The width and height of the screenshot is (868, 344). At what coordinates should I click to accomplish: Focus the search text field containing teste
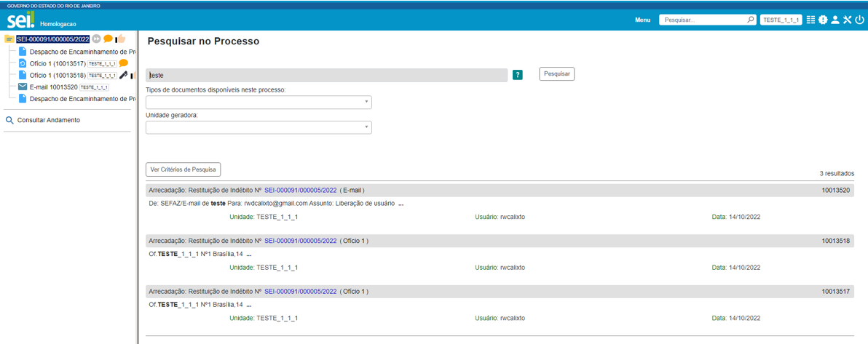[x=326, y=75]
